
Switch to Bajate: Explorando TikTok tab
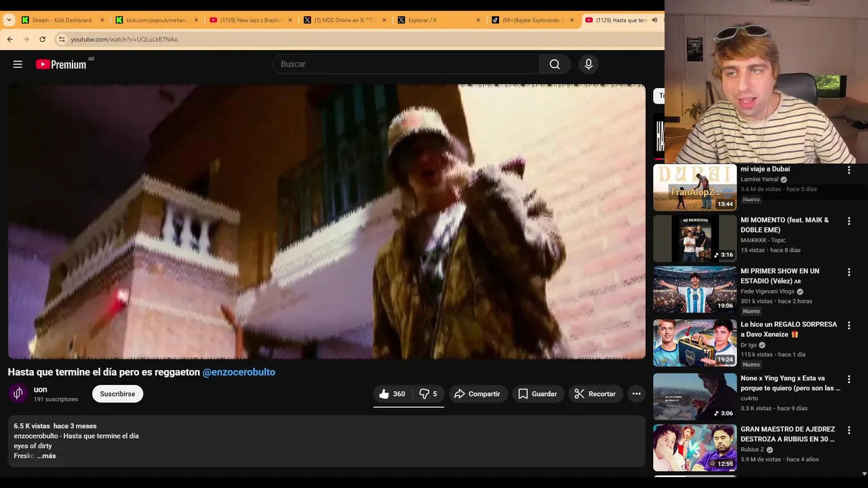pyautogui.click(x=532, y=20)
